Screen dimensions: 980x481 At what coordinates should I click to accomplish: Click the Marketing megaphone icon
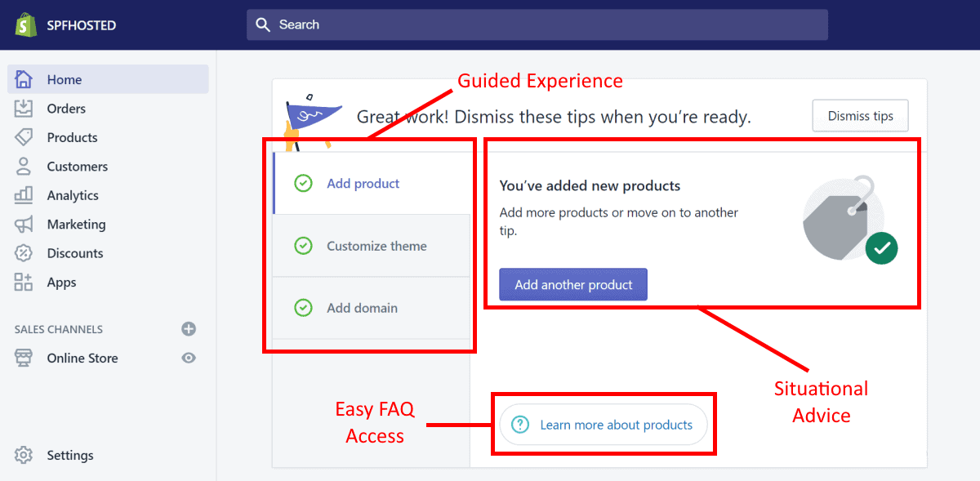coord(24,225)
